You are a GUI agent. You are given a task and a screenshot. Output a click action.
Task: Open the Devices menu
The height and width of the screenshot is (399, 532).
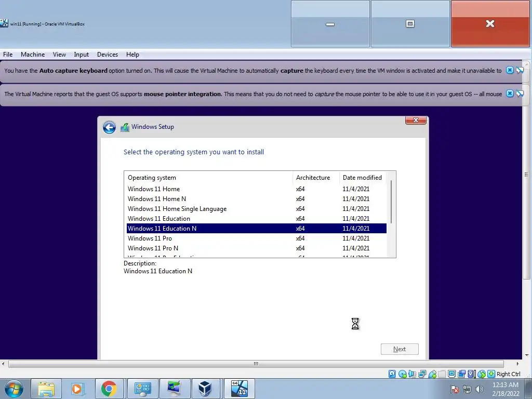(x=108, y=54)
